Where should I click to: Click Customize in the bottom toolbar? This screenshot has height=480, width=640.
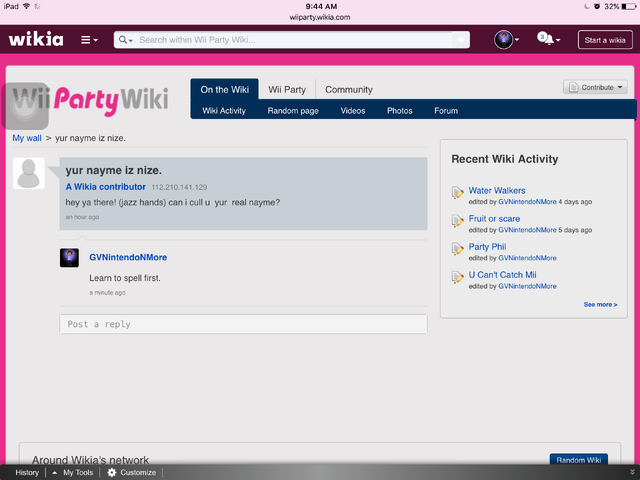click(x=131, y=472)
